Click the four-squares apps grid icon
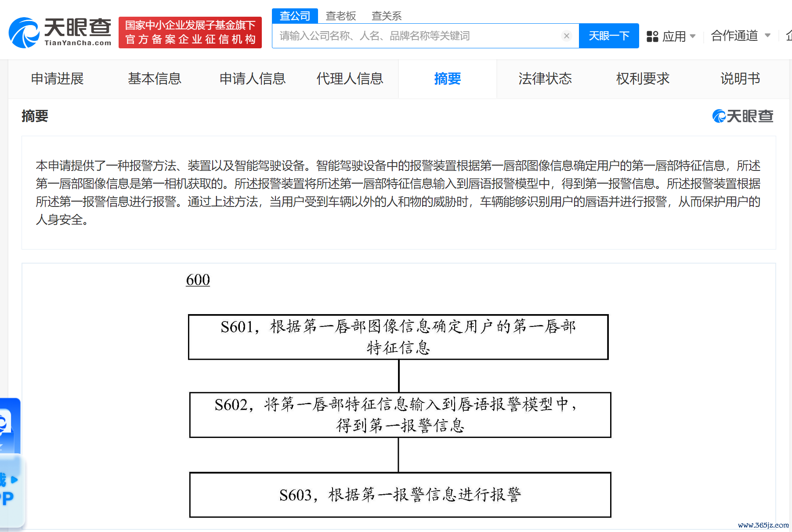This screenshot has width=792, height=532. click(x=652, y=36)
